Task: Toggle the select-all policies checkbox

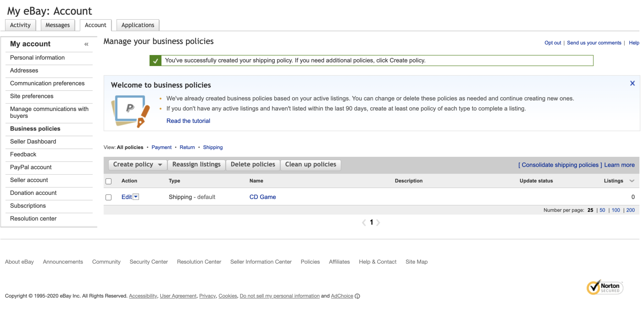Action: tap(108, 181)
